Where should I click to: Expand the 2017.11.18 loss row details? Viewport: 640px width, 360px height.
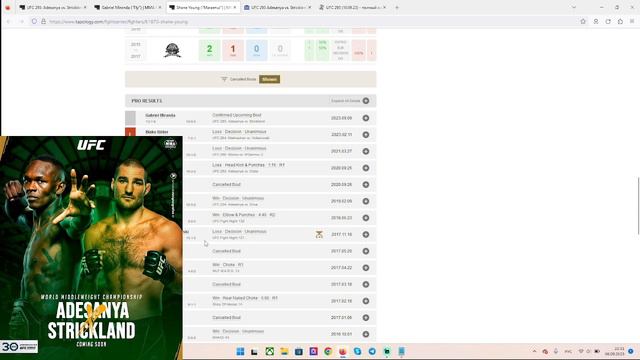[366, 234]
